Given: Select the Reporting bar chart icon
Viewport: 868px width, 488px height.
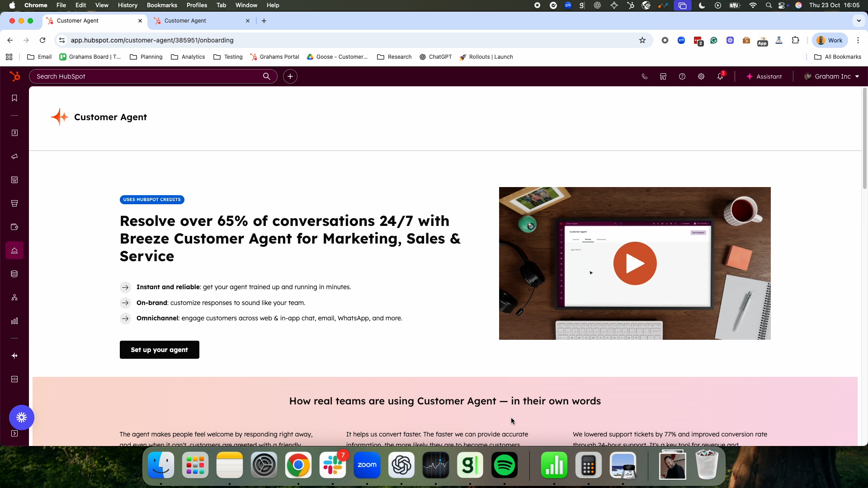Looking at the screenshot, I should pos(14,321).
